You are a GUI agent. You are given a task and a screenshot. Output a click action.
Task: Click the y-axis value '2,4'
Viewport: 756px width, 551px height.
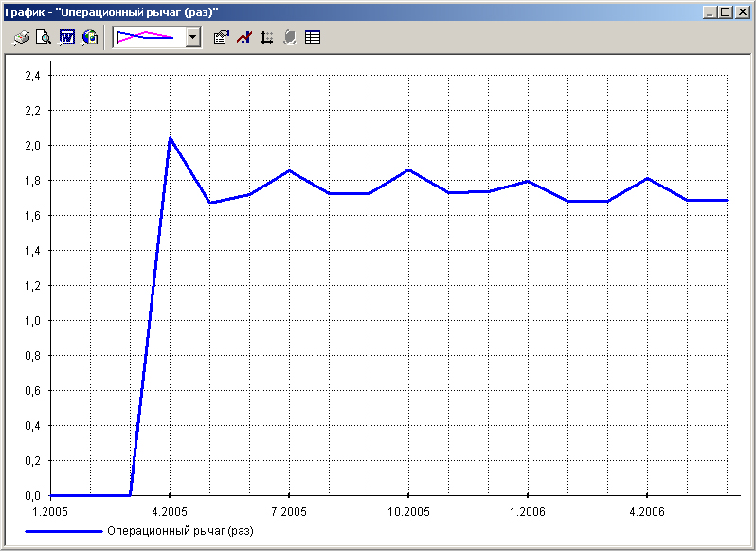click(32, 75)
